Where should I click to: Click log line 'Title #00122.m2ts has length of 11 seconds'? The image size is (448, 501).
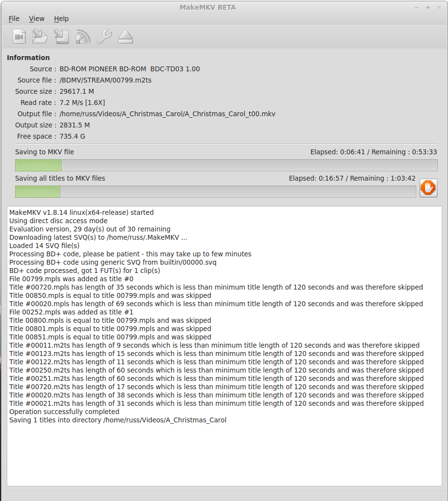click(217, 362)
